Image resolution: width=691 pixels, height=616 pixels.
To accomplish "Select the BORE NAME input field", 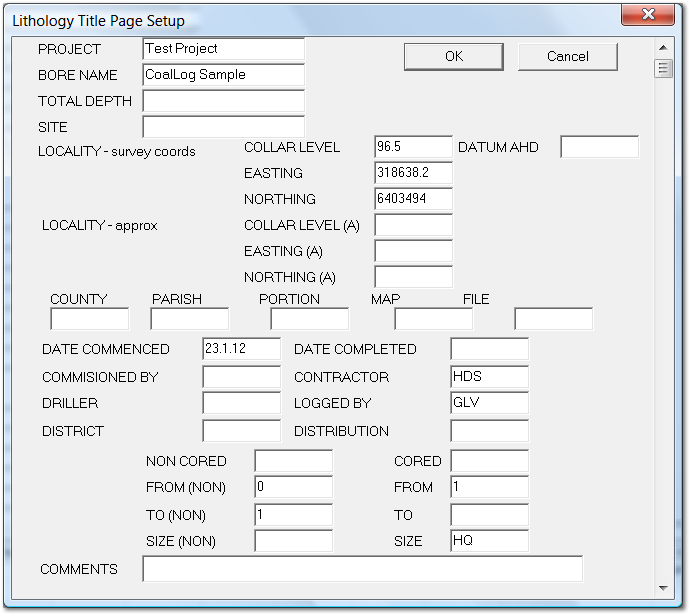I will tap(223, 75).
